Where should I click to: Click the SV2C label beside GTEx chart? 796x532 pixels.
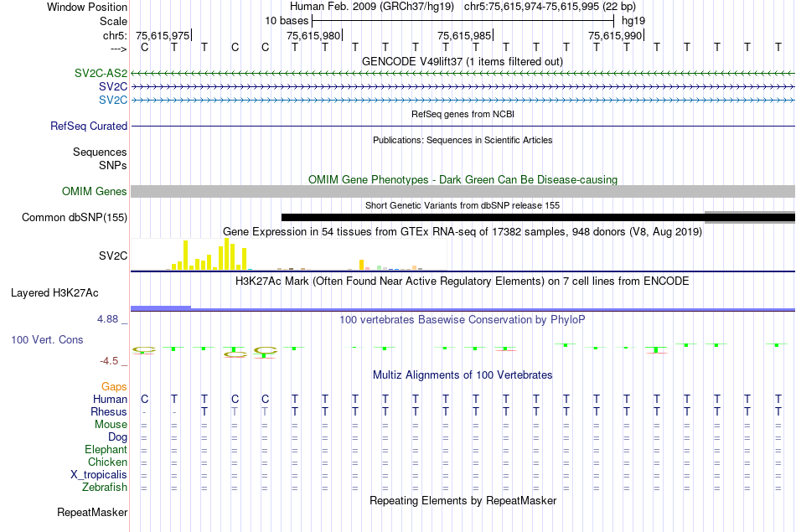coord(113,256)
